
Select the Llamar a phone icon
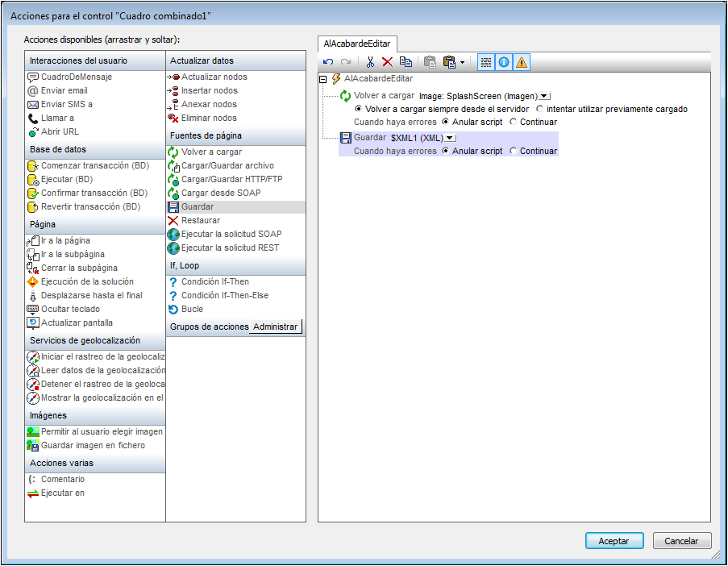[33, 119]
